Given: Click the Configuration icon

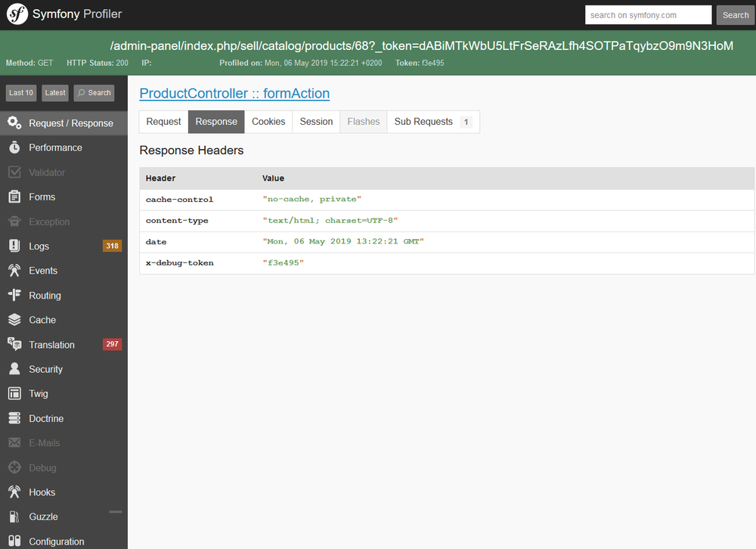Looking at the screenshot, I should coord(14,541).
